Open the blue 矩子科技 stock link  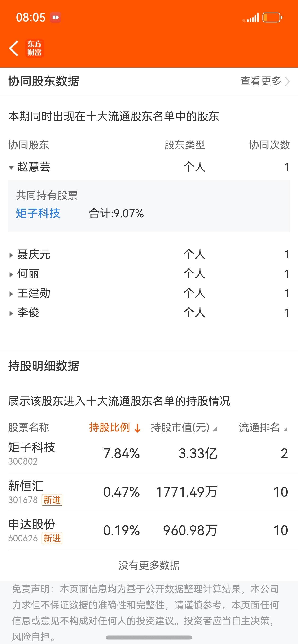[38, 213]
